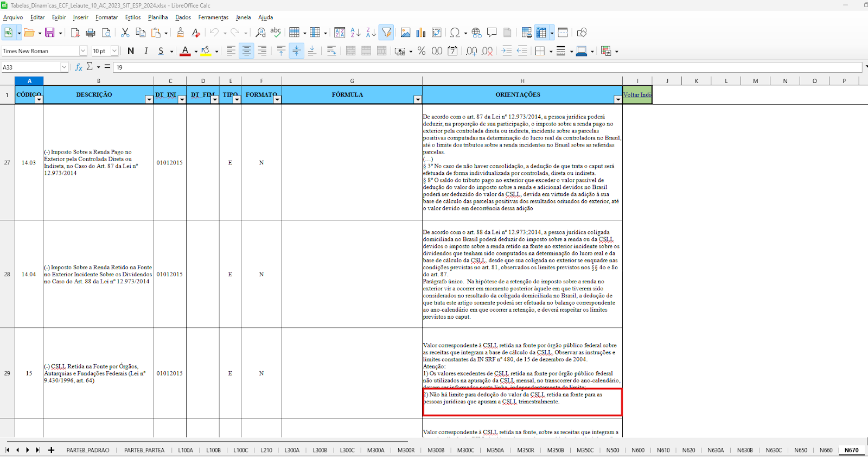
Task: Open the Planilha menu
Action: (x=158, y=17)
